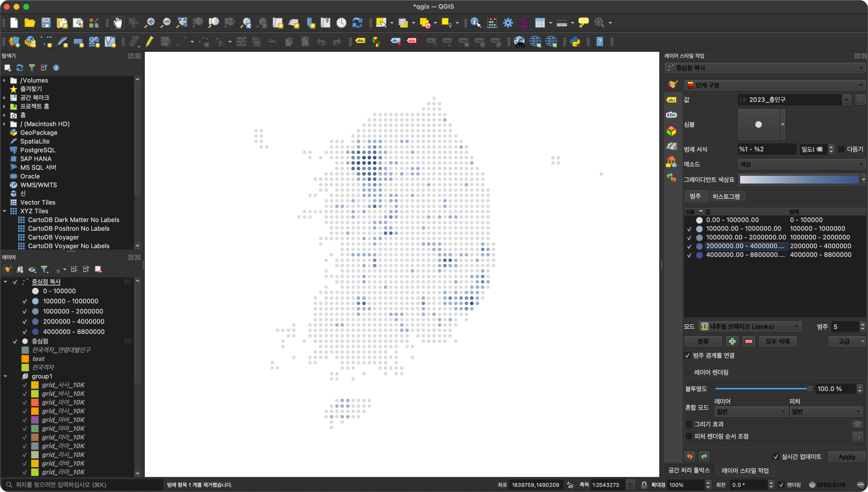Open the Labels tab icon in styling panel
Viewport: 868px width, 492px height.
click(672, 100)
